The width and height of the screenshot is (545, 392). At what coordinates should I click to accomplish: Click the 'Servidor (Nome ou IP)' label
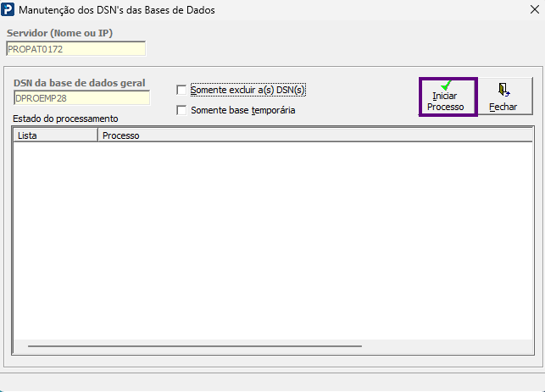pos(60,33)
